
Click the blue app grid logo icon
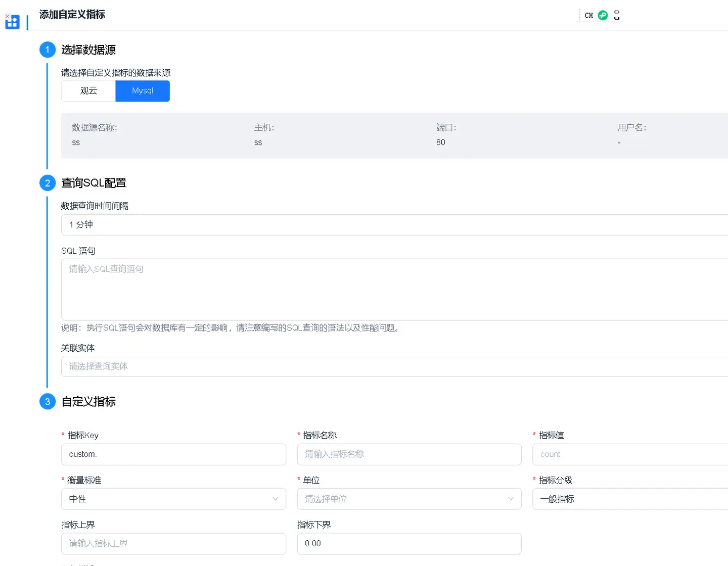pyautogui.click(x=13, y=22)
